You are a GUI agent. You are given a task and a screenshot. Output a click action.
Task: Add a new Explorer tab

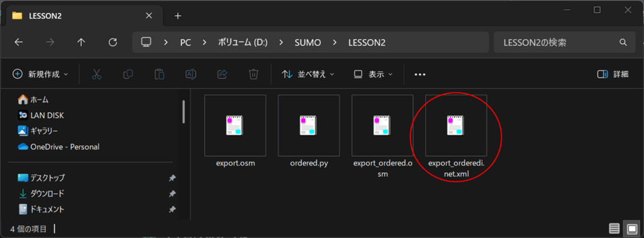click(x=177, y=16)
